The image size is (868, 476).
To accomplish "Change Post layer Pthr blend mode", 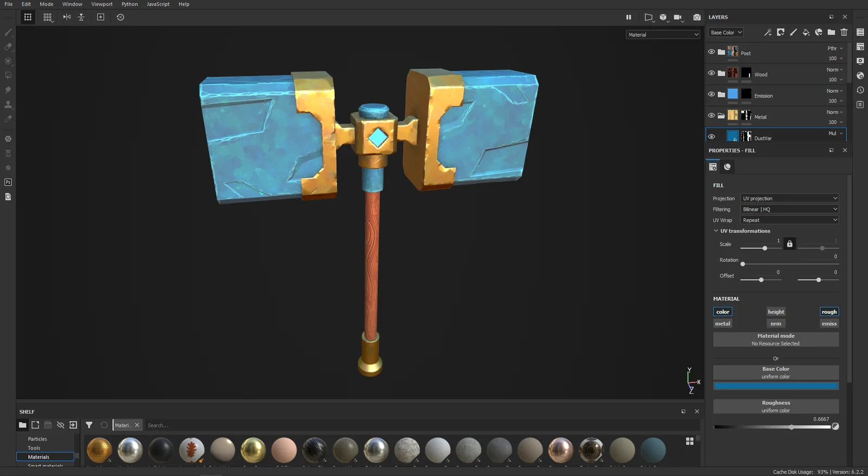I will [x=835, y=48].
